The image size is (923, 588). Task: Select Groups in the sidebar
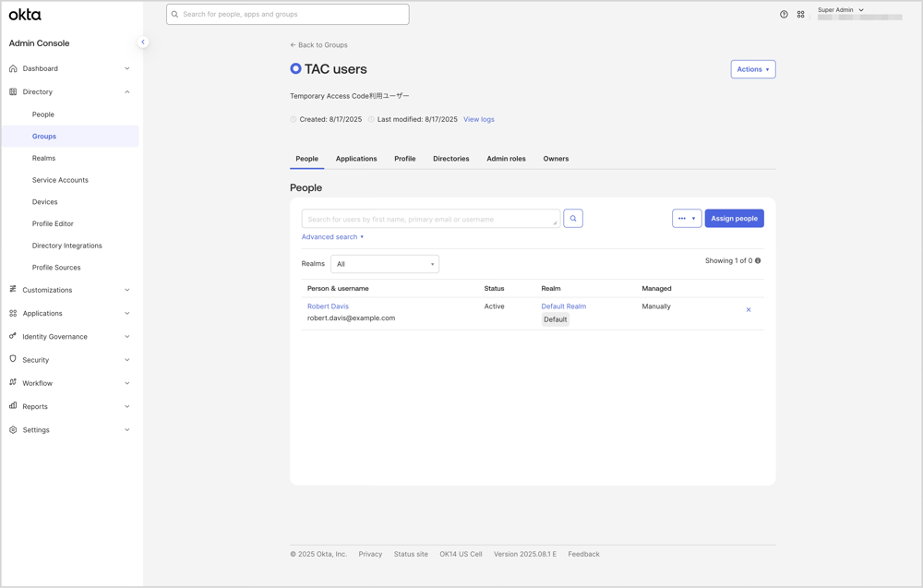click(x=71, y=136)
